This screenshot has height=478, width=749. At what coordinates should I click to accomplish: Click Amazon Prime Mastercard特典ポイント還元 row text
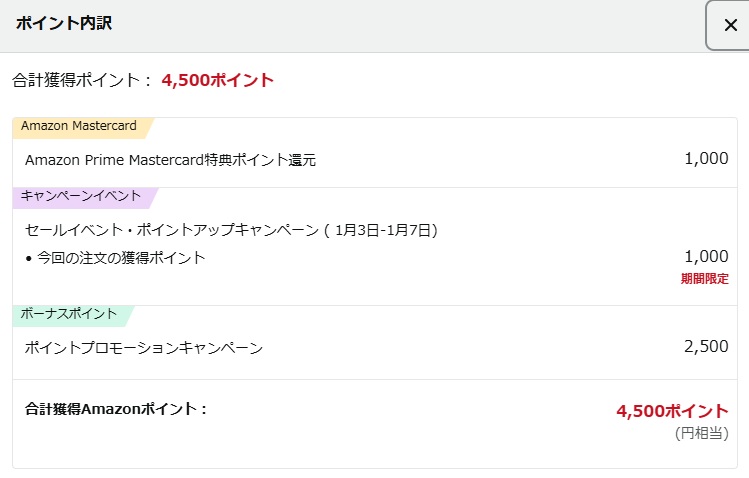pos(170,159)
